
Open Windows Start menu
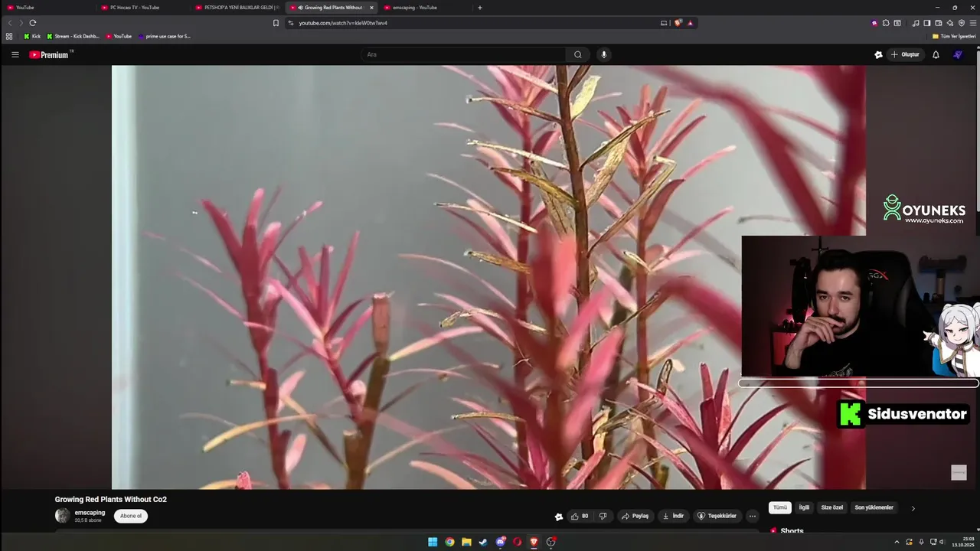433,542
